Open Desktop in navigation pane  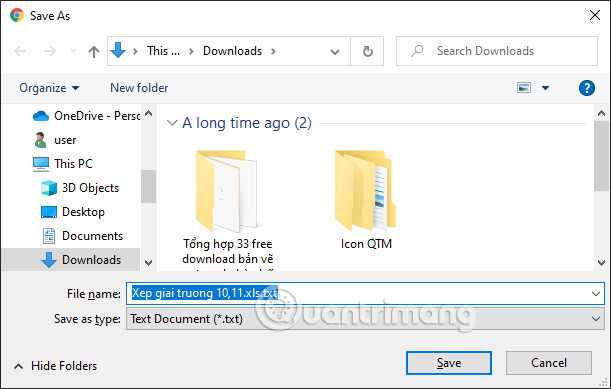click(x=73, y=212)
